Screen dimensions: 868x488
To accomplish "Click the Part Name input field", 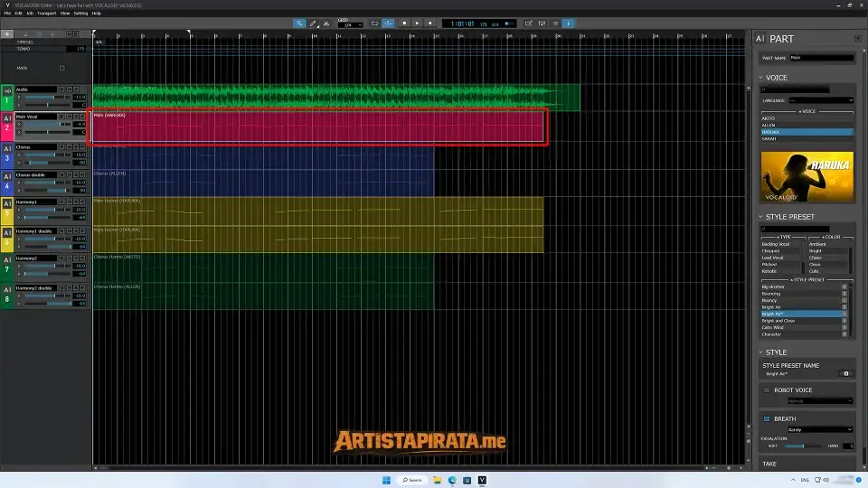I will pyautogui.click(x=821, y=58).
